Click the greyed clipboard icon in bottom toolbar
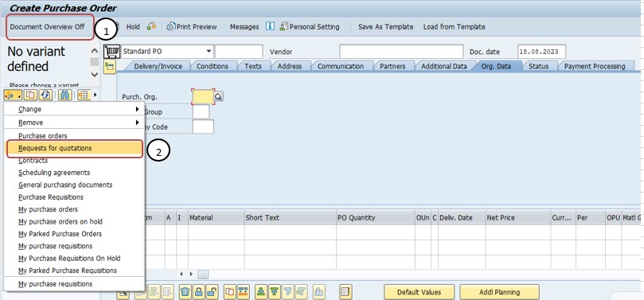This screenshot has height=300, width=644. (320, 292)
